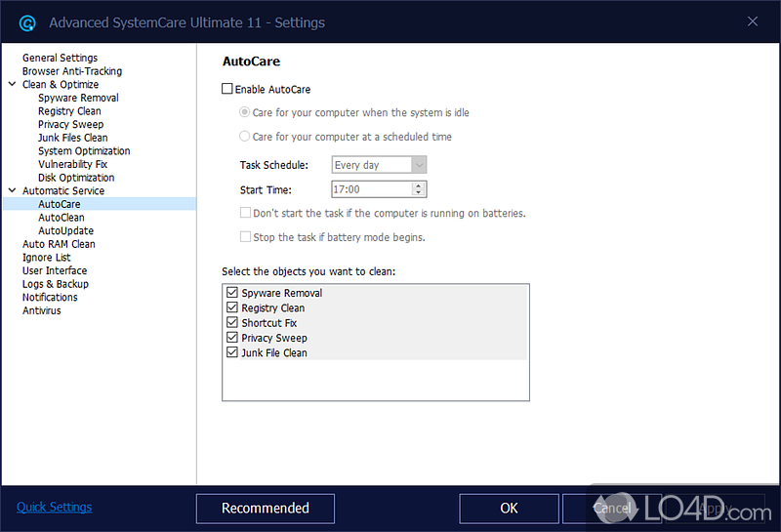This screenshot has width=781, height=532.
Task: Click the Recommended button
Action: pyautogui.click(x=266, y=509)
